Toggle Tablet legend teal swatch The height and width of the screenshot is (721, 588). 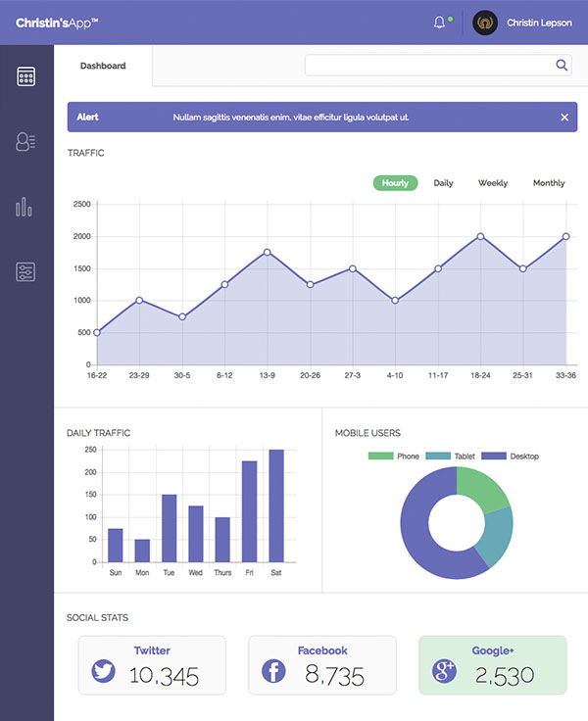click(x=438, y=457)
